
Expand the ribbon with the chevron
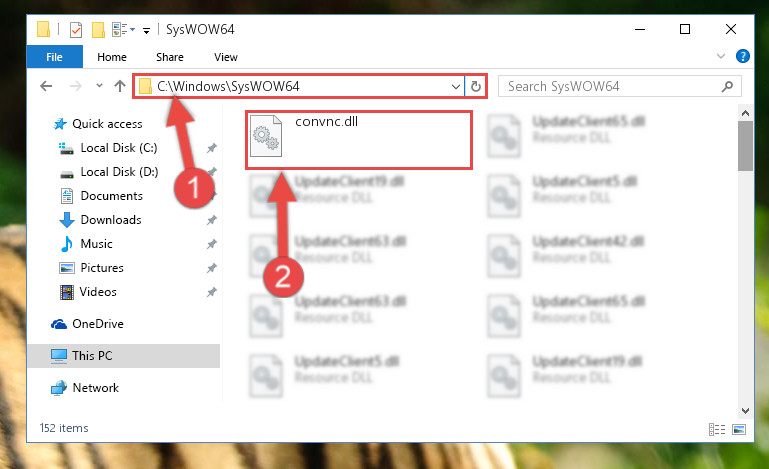(720, 56)
